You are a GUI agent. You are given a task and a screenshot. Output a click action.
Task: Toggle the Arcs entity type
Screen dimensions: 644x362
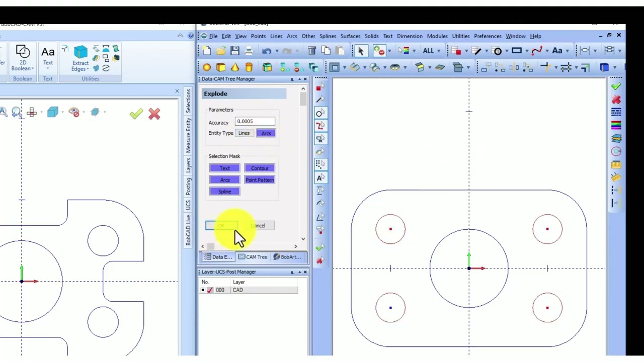pyautogui.click(x=266, y=133)
